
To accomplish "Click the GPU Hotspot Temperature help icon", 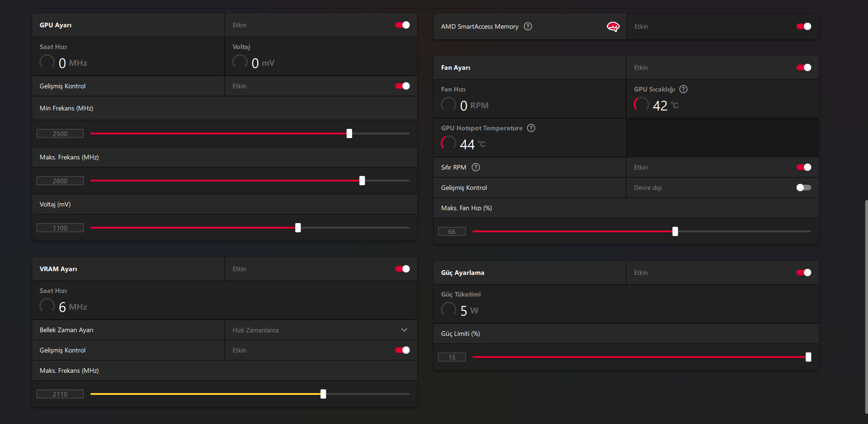I will click(531, 128).
